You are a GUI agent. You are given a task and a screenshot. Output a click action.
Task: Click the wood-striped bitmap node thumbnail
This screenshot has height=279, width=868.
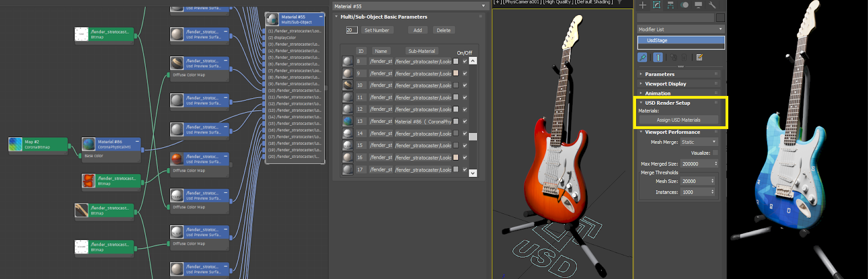(x=81, y=210)
